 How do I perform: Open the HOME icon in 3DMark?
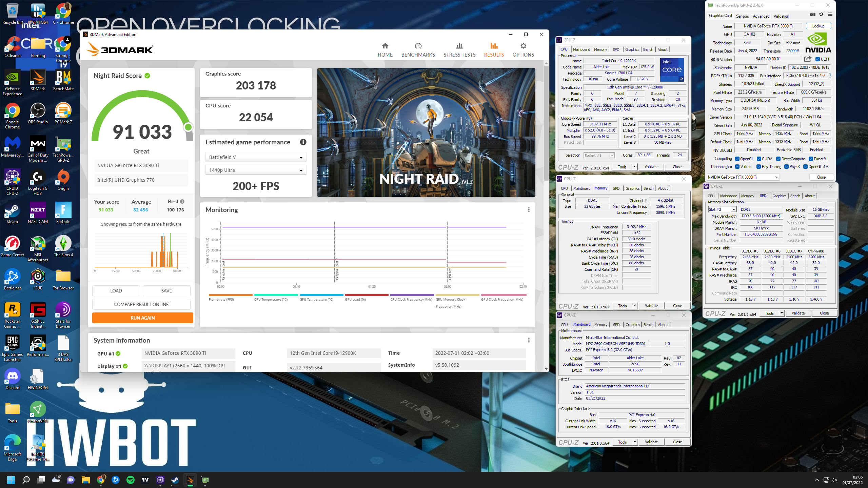click(385, 46)
